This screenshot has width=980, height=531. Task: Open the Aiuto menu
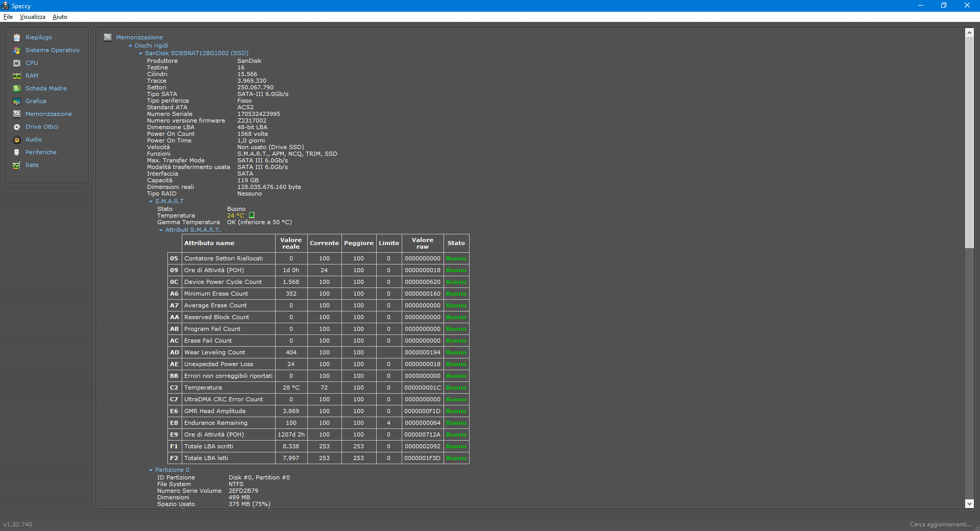(60, 17)
